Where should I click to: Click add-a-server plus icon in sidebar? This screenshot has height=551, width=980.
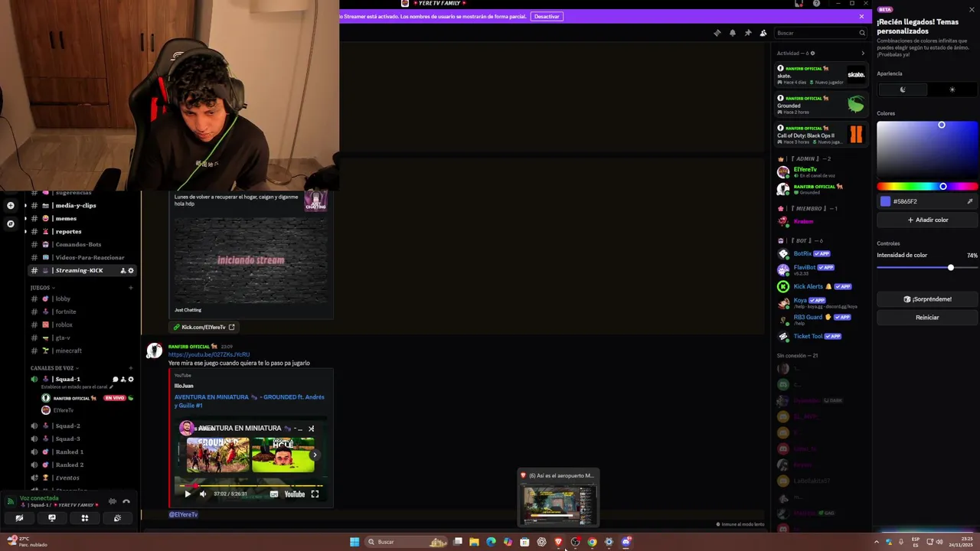point(11,205)
